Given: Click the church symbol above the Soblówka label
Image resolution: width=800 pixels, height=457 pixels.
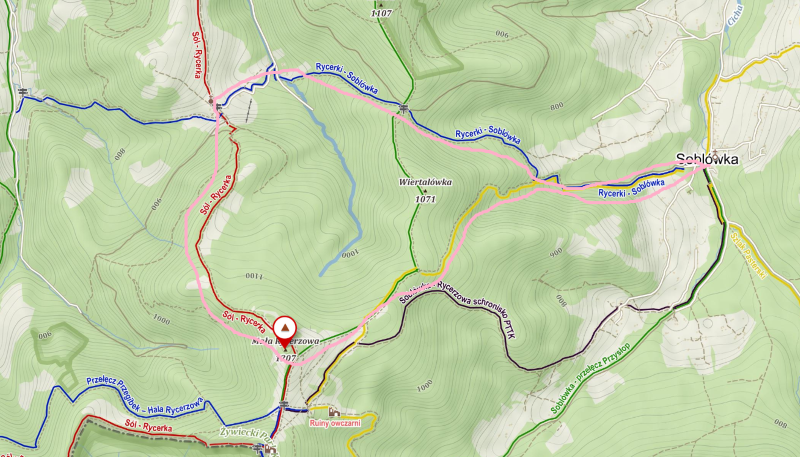Looking at the screenshot, I should click(715, 152).
